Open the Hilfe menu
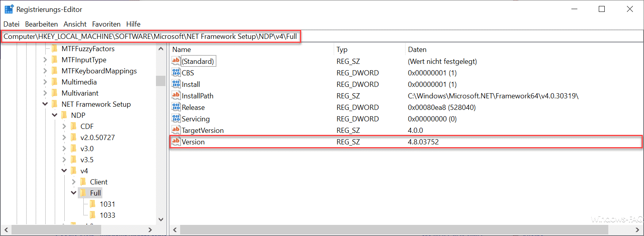Viewport: 644px width, 236px height. coord(133,24)
